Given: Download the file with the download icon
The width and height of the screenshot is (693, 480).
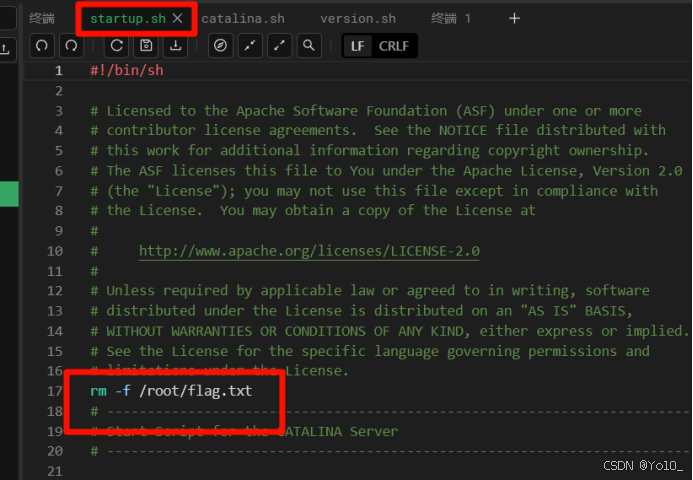Looking at the screenshot, I should click(x=175, y=46).
